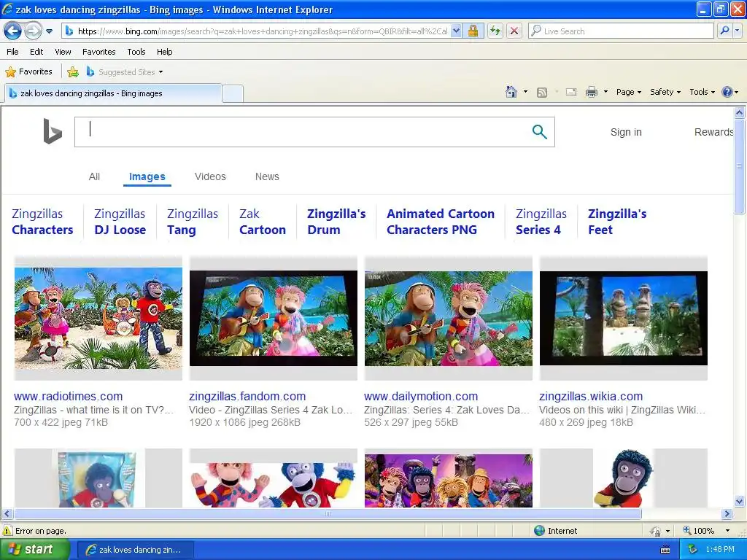
Task: Select the zak loves dancing zingzillas tab
Action: coord(113,93)
